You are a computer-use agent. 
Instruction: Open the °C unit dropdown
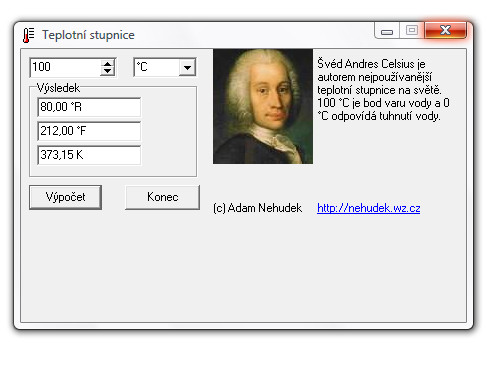[x=187, y=67]
